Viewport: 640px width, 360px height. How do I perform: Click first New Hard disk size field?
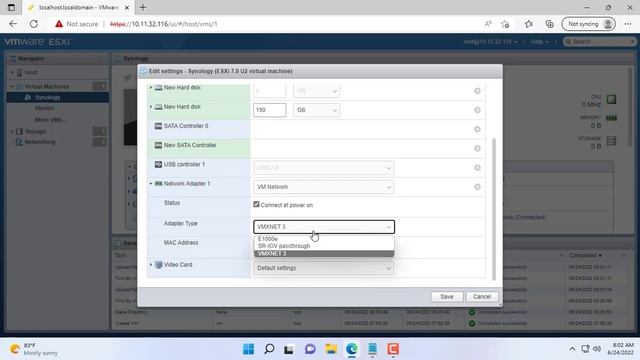click(x=269, y=91)
